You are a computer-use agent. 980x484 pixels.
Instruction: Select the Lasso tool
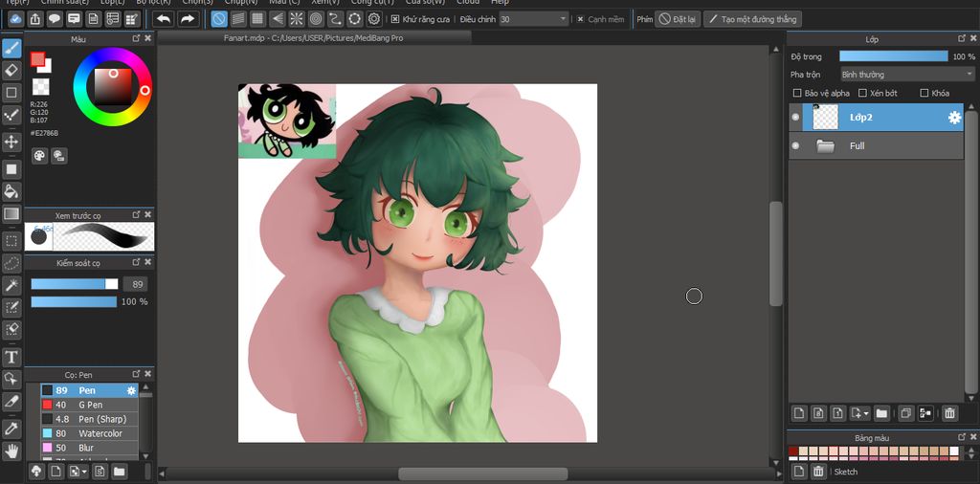[x=11, y=263]
